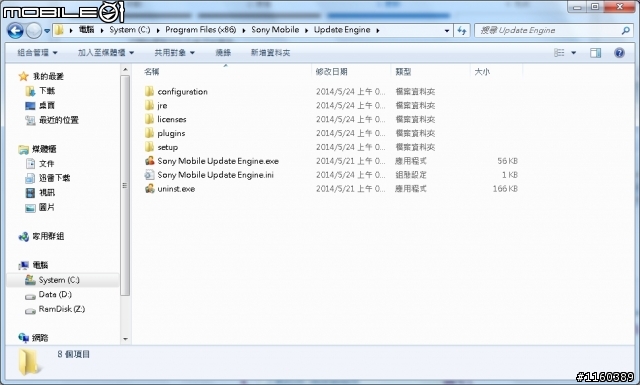Select Update Engine in the address path
The width and height of the screenshot is (640, 385).
click(x=342, y=30)
